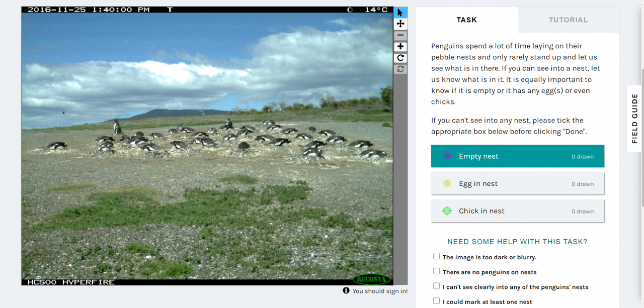Click 'NEED SOME HELP WITH THIS TASK?' heading
Screen dimensions: 644x308
pyautogui.click(x=517, y=242)
